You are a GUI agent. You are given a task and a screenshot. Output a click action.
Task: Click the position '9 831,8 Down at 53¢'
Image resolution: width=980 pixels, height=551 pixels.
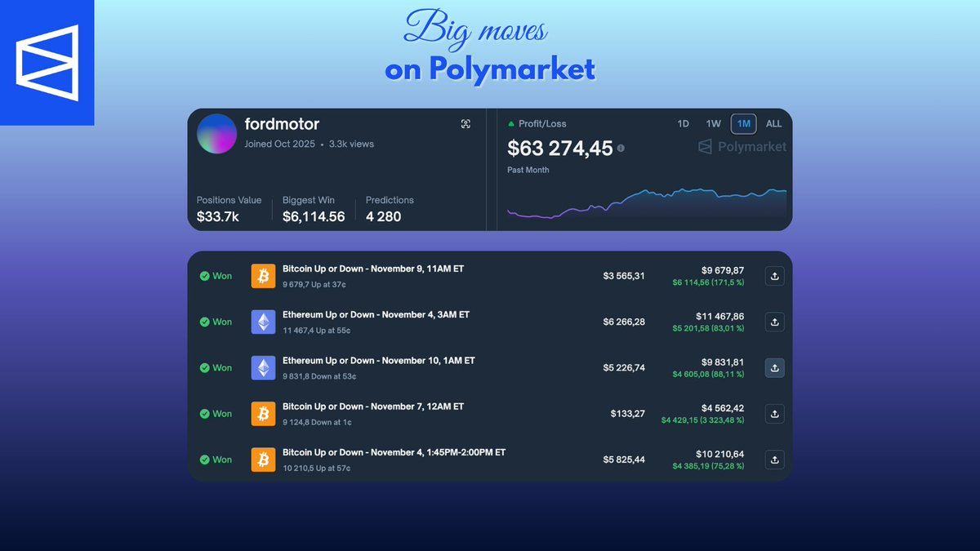click(319, 376)
